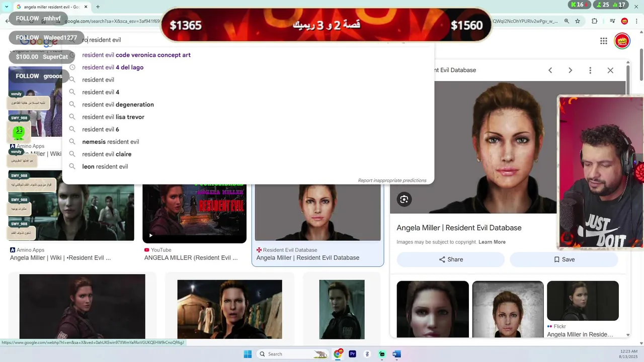Go to next image in preview panel

[570, 70]
